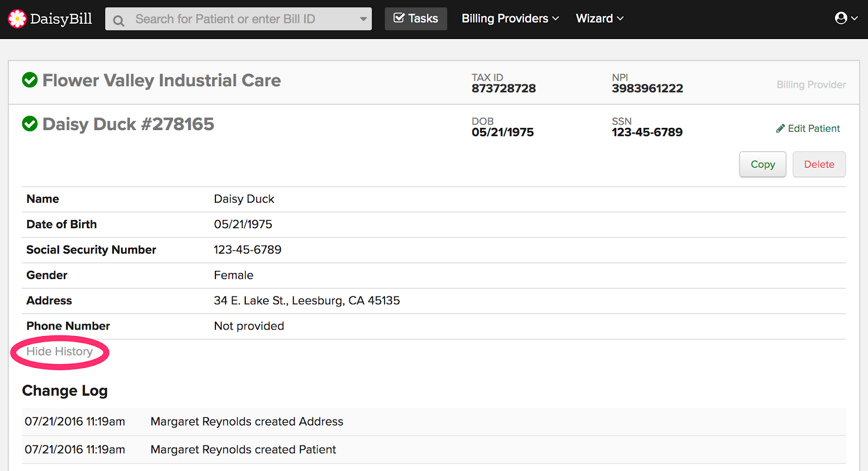Select header DOB value 05/21/1975
868x471 pixels.
coord(502,132)
